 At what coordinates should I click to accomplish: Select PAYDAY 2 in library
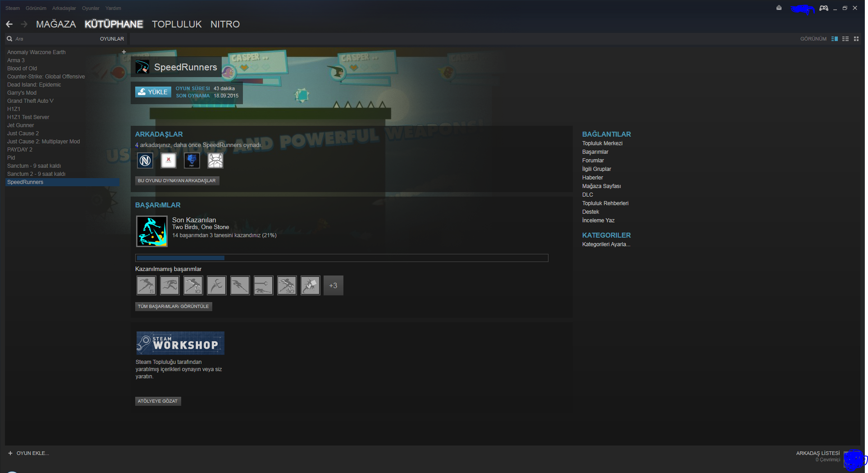pos(20,150)
